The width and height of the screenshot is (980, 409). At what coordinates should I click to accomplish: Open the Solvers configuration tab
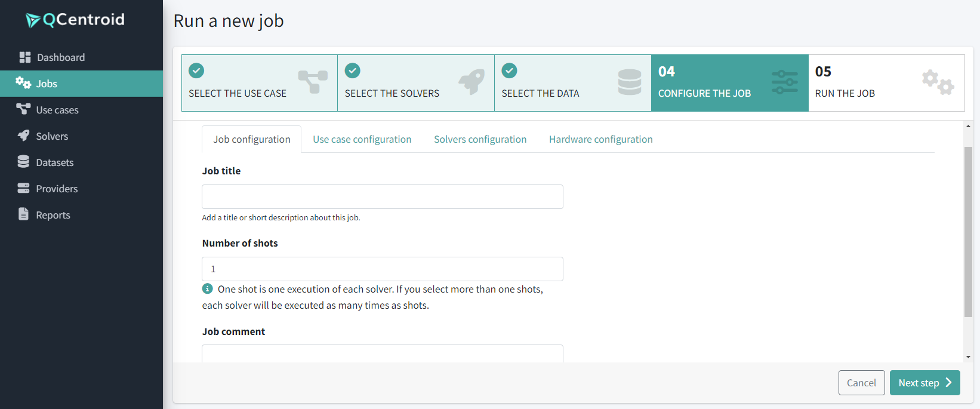coord(480,139)
